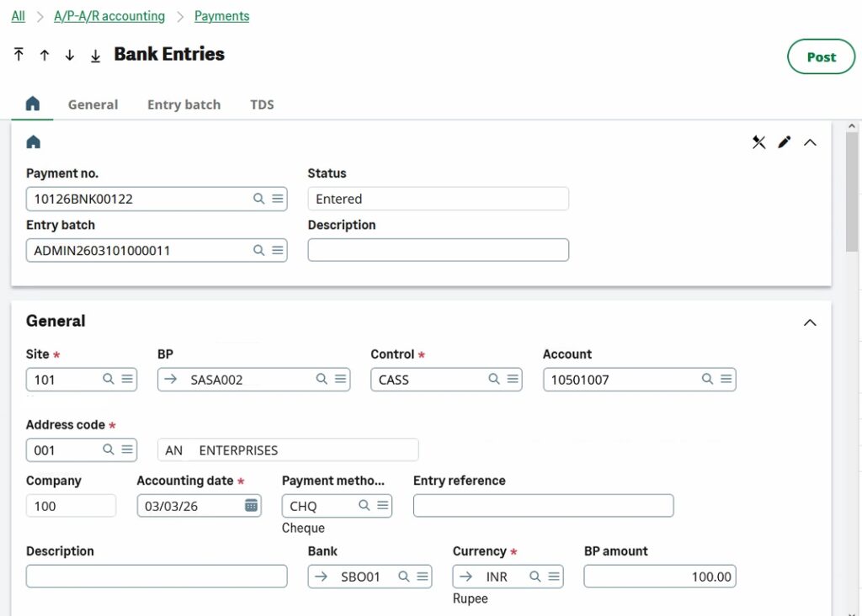Jump to last record arrow icon

[x=95, y=55]
